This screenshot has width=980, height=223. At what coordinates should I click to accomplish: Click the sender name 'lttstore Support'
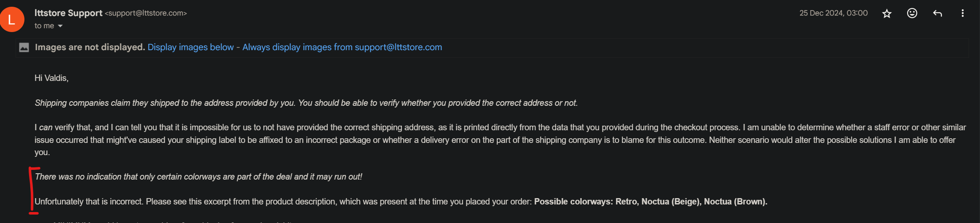[68, 13]
